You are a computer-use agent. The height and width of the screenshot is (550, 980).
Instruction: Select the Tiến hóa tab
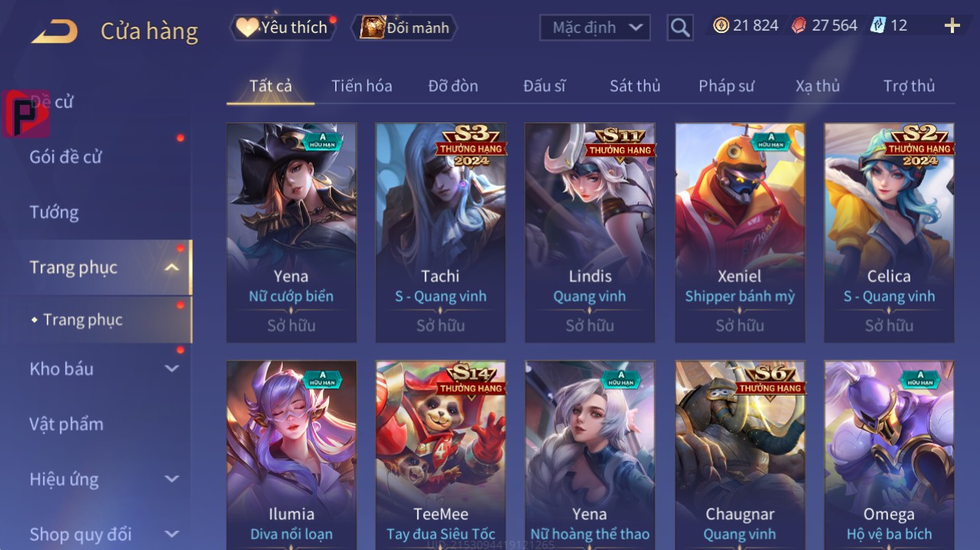(362, 86)
